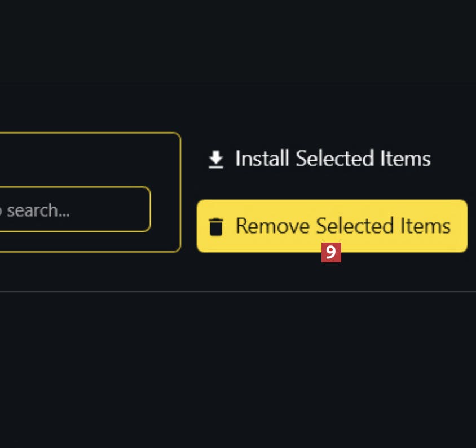This screenshot has width=476, height=448.
Task: Click Install Selected Items button
Action: click(319, 159)
